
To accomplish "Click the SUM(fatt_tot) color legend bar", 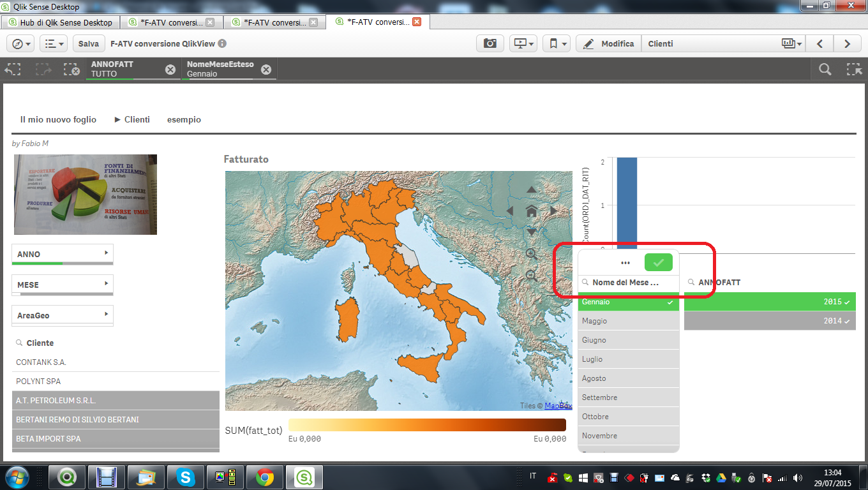I will 427,425.
